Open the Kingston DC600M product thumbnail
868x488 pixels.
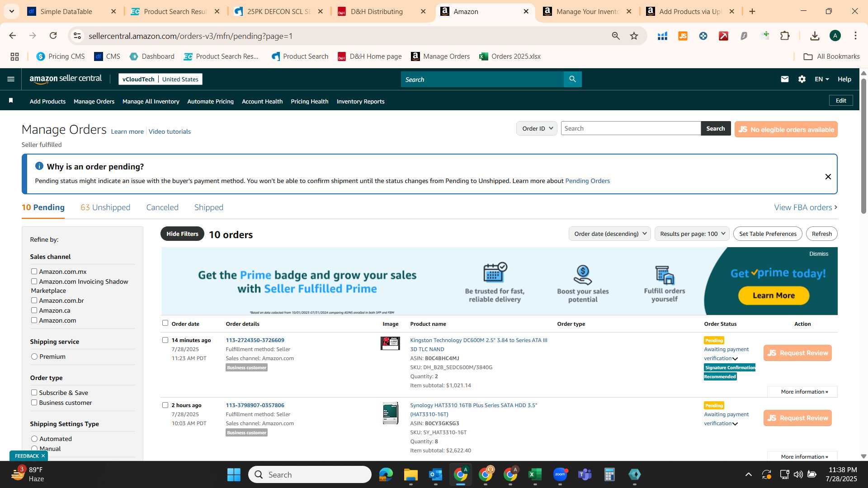point(390,343)
